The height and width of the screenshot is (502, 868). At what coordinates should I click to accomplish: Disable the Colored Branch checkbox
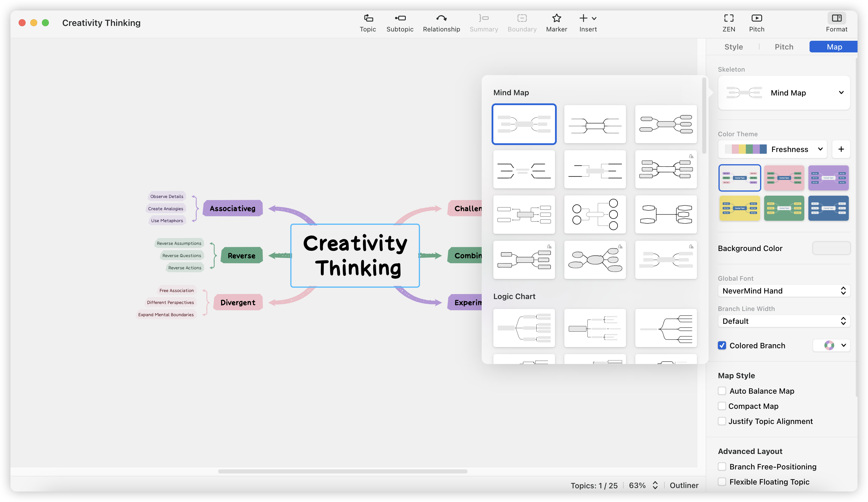click(722, 345)
